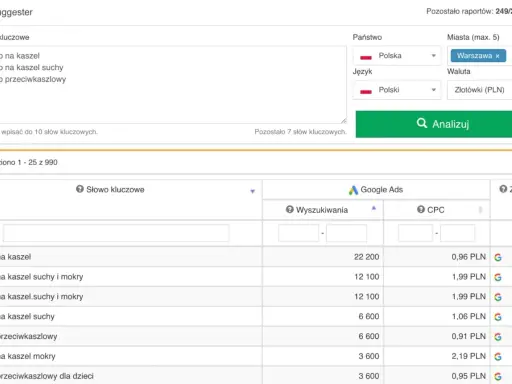Remove the Warszawa city tag
512x384 pixels.
click(497, 56)
